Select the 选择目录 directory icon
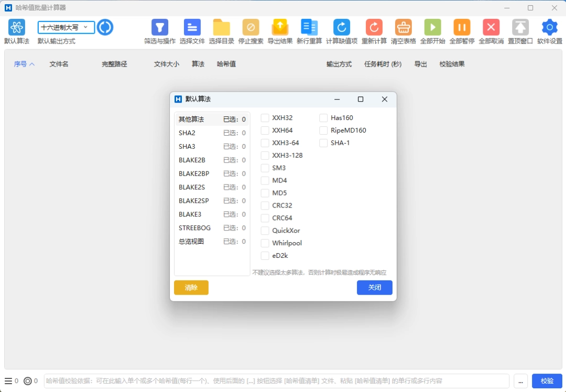 tap(221, 27)
